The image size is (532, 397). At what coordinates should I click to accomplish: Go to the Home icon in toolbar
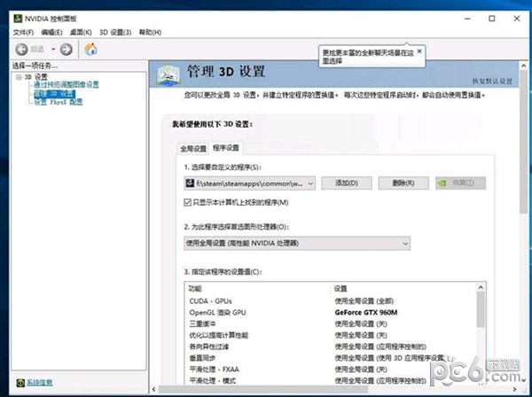coord(90,49)
